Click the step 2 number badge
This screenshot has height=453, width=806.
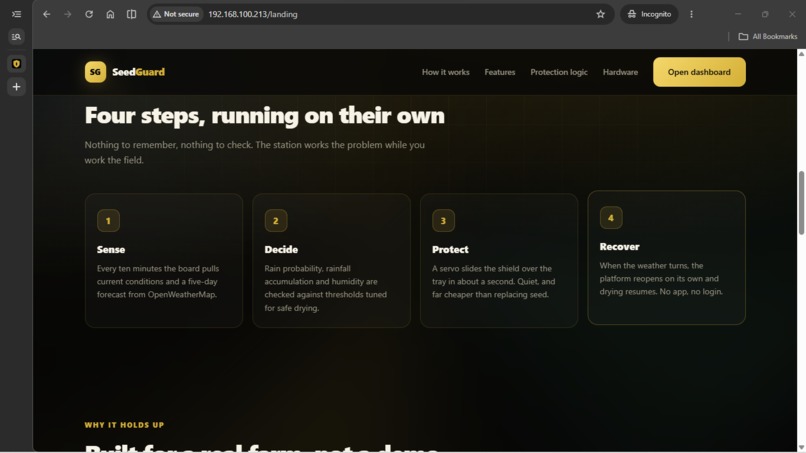(276, 221)
